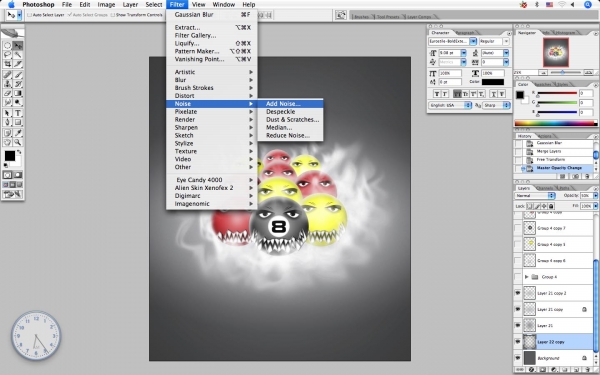
Task: Toggle Show Transform Controls checkbox
Action: [112, 15]
